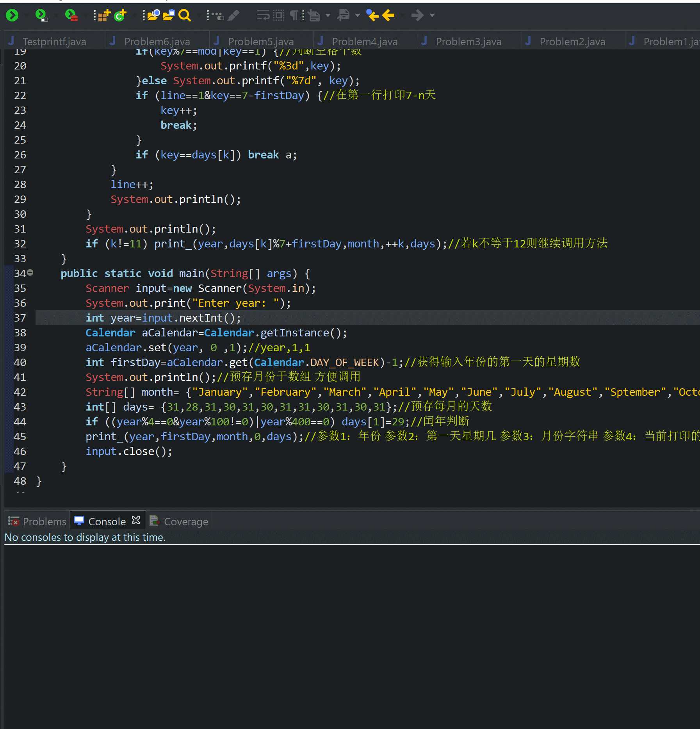
Task: Open the Problems view tab
Action: click(37, 521)
